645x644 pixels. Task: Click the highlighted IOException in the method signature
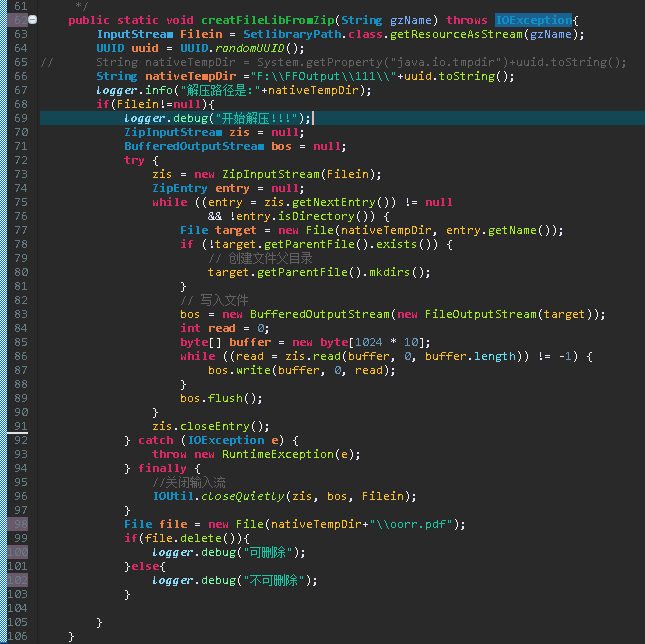coord(533,20)
